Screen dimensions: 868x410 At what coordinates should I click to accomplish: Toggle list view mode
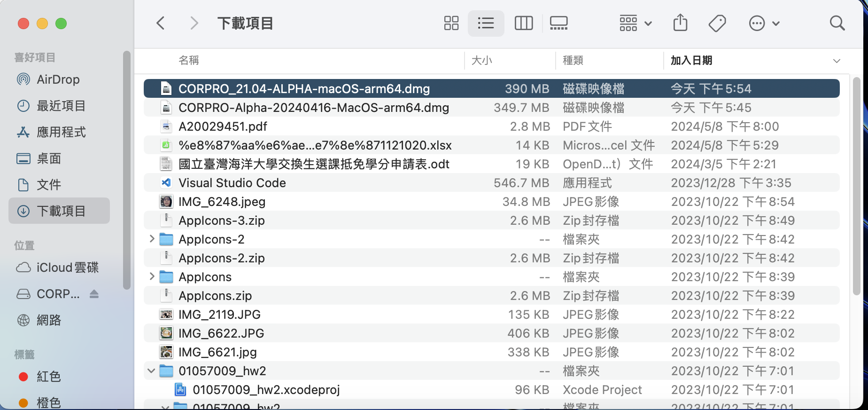[x=486, y=23]
